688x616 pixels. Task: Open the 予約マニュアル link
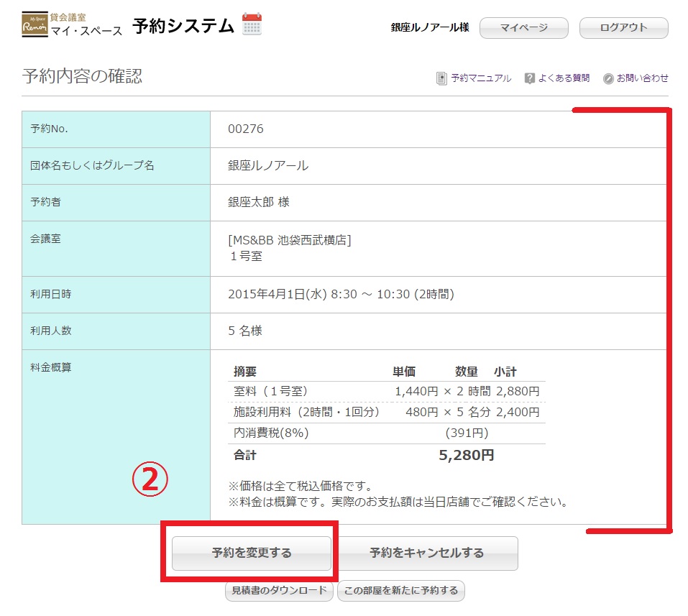[x=481, y=78]
